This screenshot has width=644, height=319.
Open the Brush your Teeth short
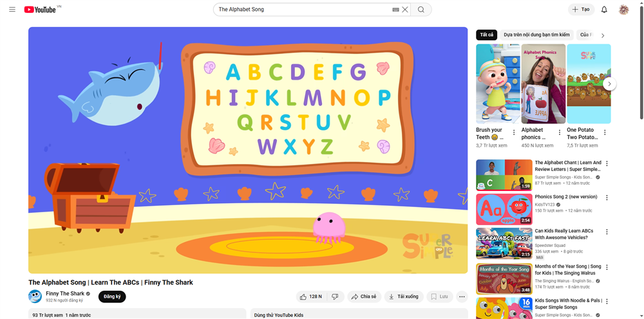(x=498, y=84)
